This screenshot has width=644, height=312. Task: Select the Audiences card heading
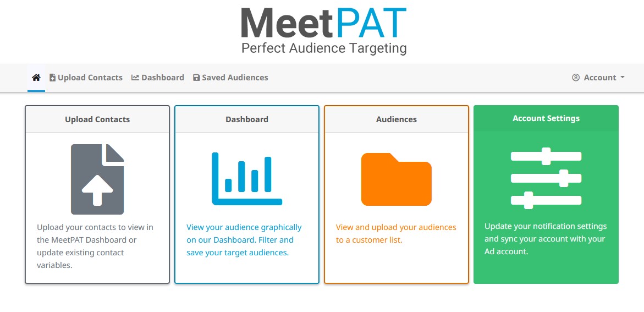[397, 119]
